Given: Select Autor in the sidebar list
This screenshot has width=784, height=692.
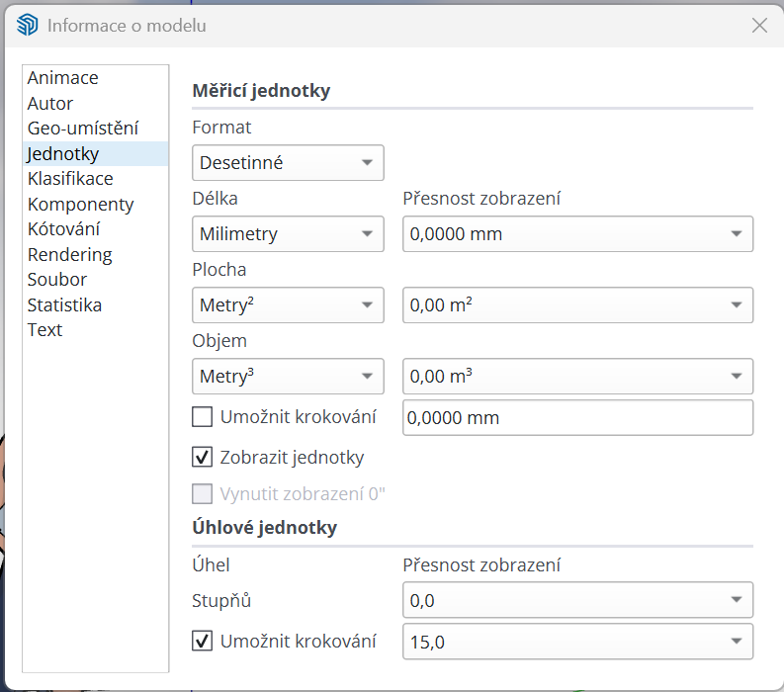Looking at the screenshot, I should pyautogui.click(x=50, y=103).
